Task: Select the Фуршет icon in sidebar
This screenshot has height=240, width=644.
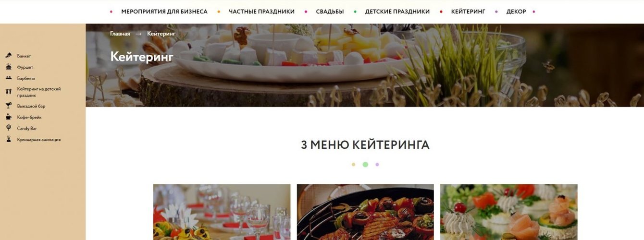Action: click(9, 67)
